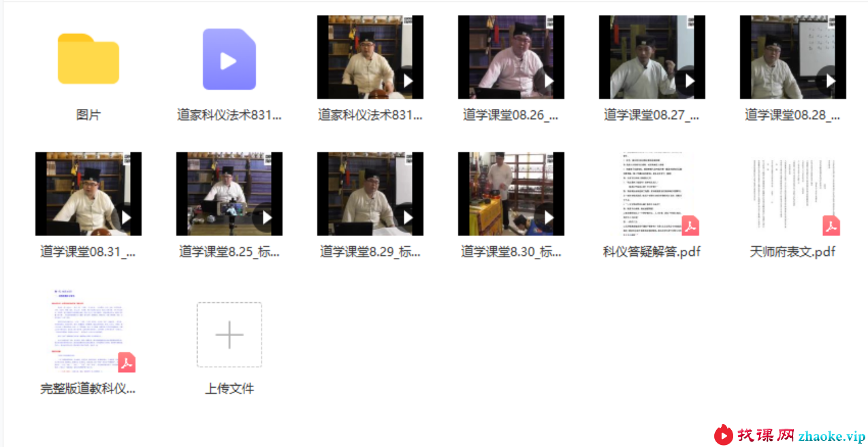The width and height of the screenshot is (868, 447).
Task: Click the 道学课堂8.29_标 file name
Action: tap(370, 252)
